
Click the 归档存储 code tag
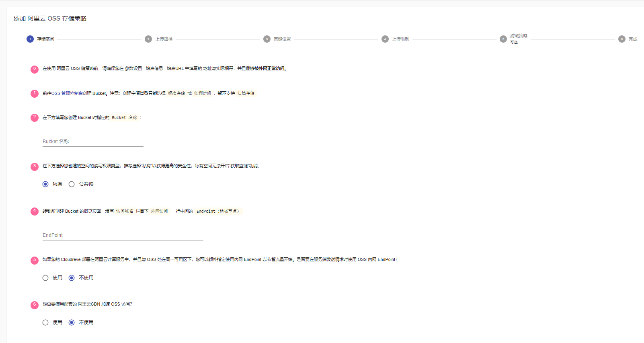coord(246,93)
